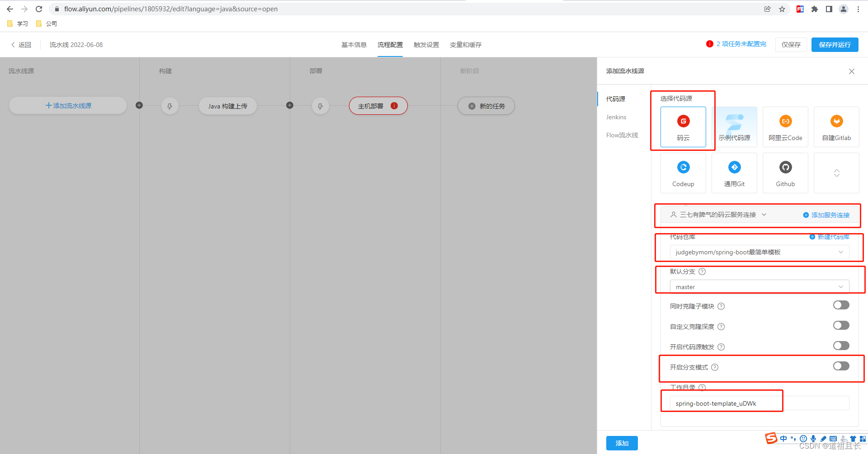The height and width of the screenshot is (454, 868).
Task: Open help for 开启分支模式
Action: point(715,367)
